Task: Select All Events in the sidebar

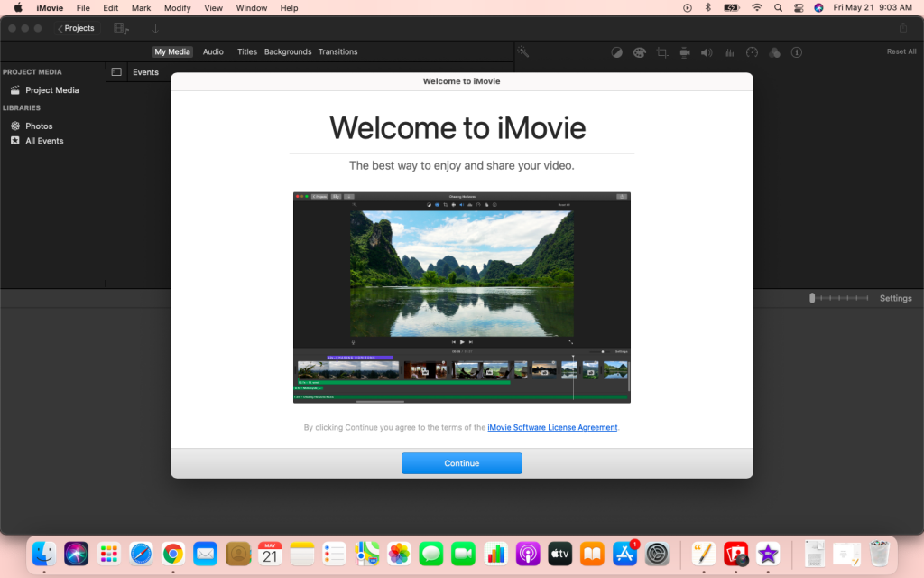Action: (44, 141)
